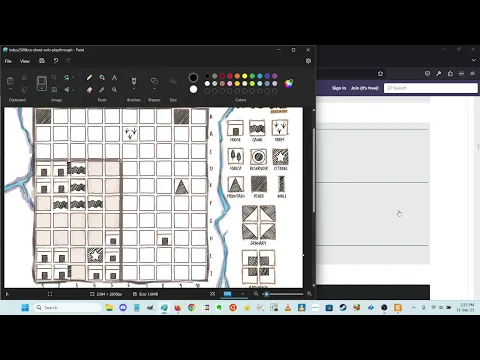This screenshot has height=360, width=480.
Task: Click the browser page Search field
Action: pos(431,88)
